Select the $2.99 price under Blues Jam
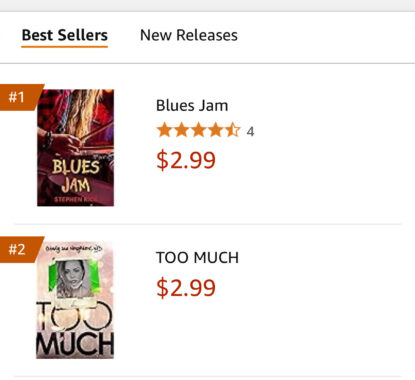415x380 pixels. point(186,160)
